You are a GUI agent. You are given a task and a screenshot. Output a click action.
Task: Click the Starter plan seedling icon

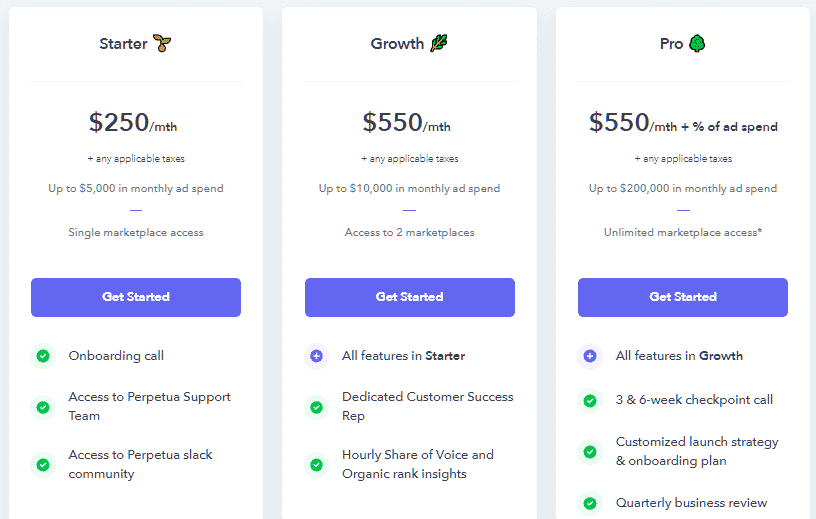[x=162, y=43]
